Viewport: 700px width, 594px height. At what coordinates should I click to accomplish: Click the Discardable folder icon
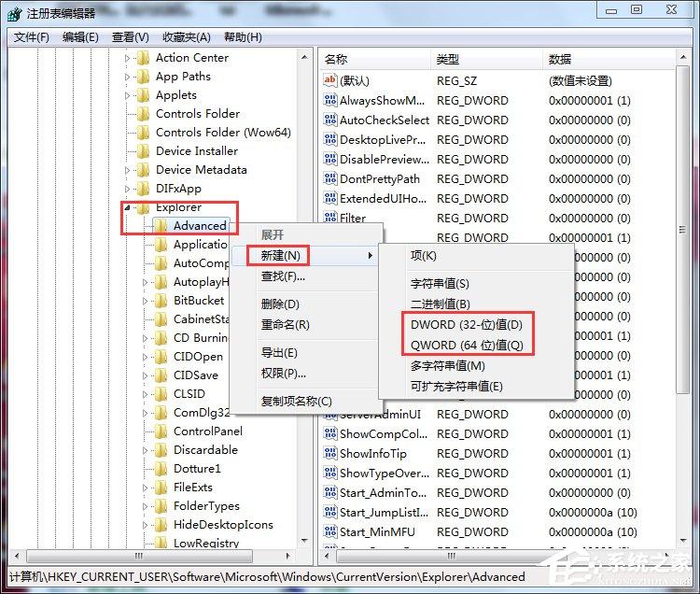161,450
